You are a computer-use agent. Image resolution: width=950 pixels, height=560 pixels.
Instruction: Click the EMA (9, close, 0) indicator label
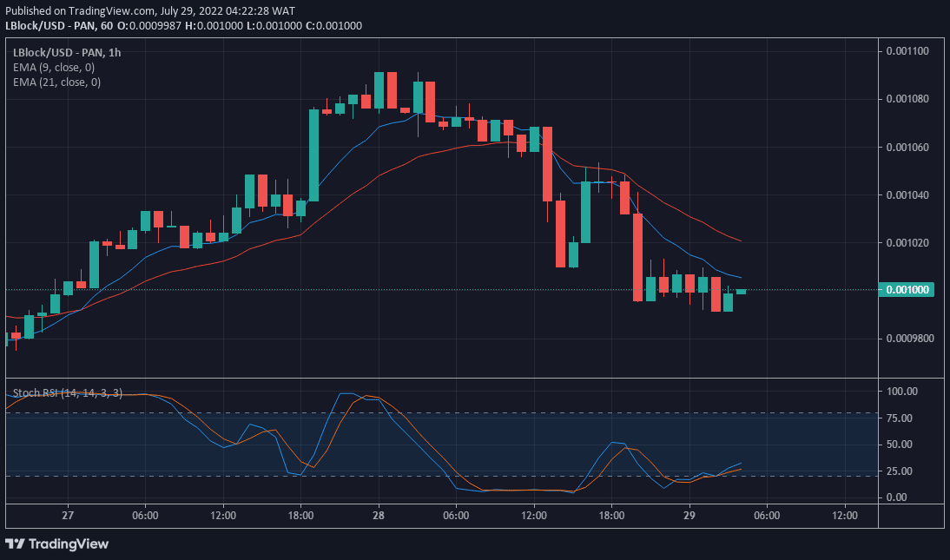tap(54, 67)
